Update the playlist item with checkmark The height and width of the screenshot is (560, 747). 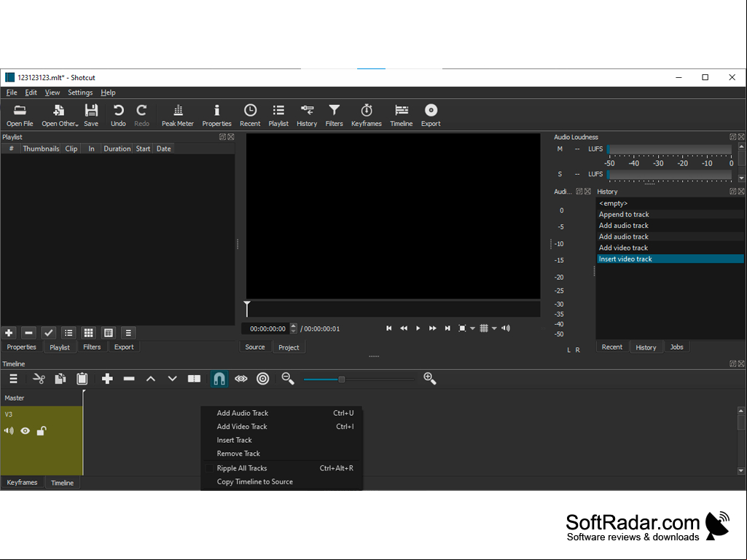(x=49, y=333)
